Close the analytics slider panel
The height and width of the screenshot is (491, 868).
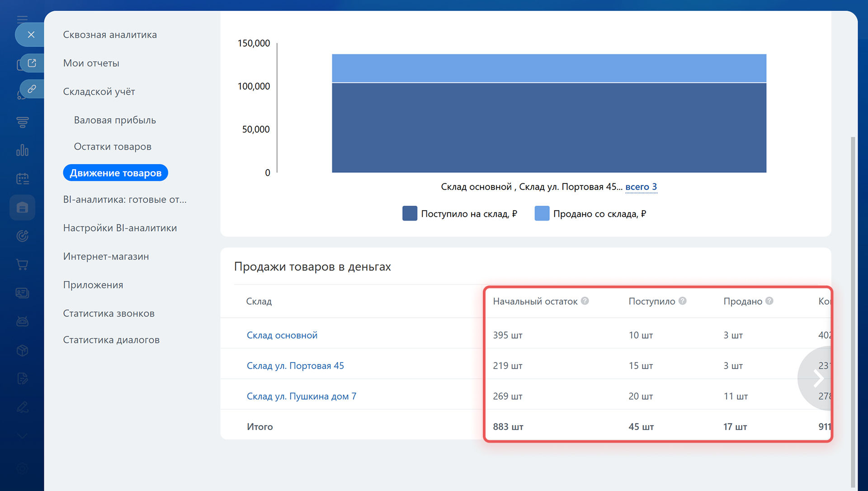(31, 34)
